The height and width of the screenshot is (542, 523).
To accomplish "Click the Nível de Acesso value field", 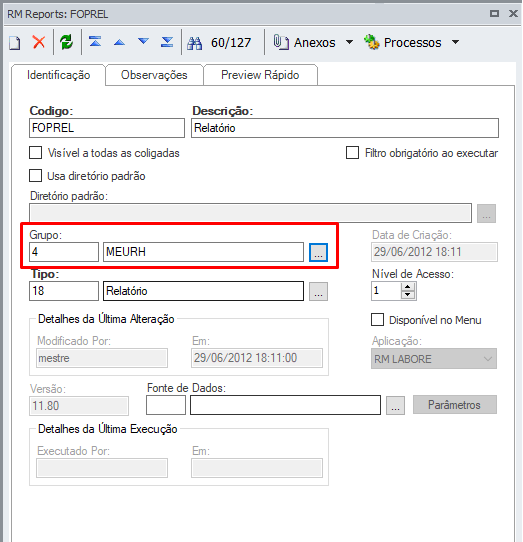I will [386, 291].
